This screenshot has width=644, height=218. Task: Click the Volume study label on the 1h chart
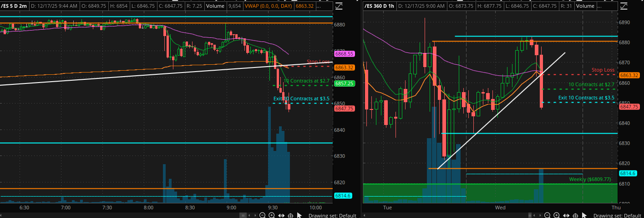(x=585, y=6)
